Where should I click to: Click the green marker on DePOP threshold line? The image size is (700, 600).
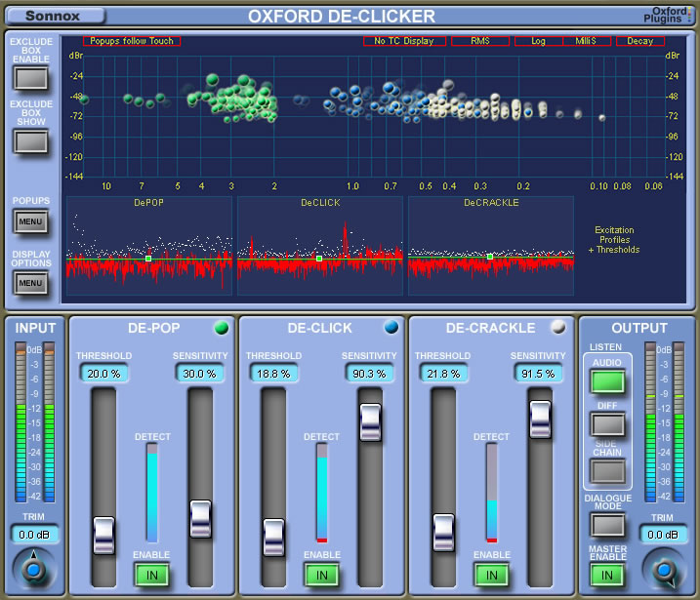pos(148,259)
